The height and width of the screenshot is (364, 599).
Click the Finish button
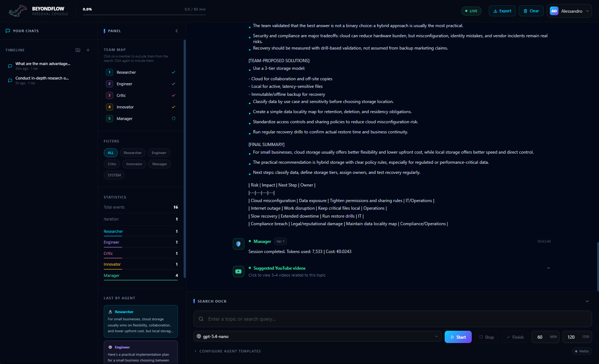(x=515, y=337)
